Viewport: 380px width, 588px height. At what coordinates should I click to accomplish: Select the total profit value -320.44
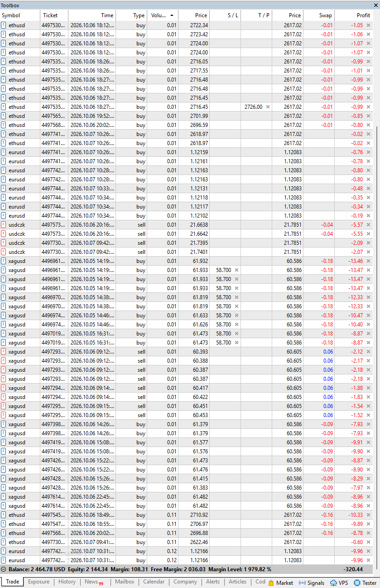353,569
